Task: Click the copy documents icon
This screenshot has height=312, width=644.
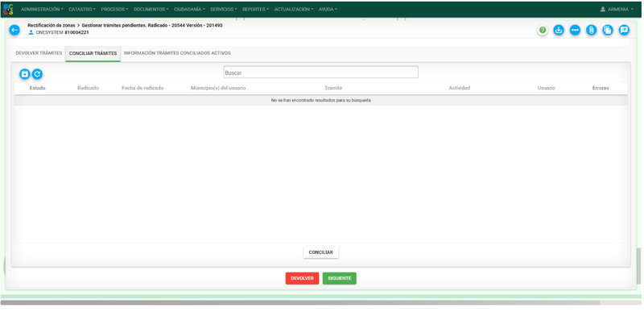Action: 608,30
